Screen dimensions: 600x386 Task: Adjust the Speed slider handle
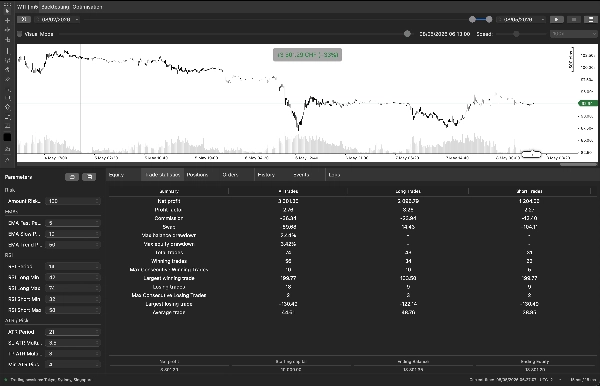point(516,34)
